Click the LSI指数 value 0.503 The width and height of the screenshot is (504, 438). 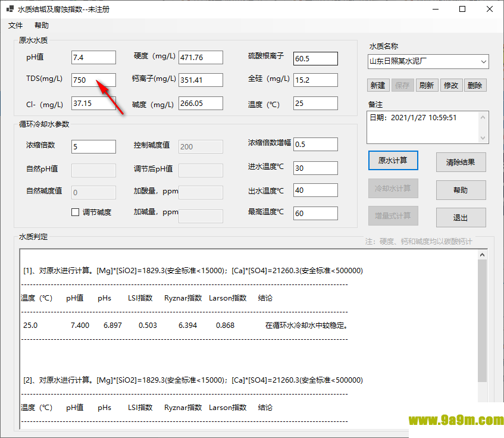tap(148, 326)
